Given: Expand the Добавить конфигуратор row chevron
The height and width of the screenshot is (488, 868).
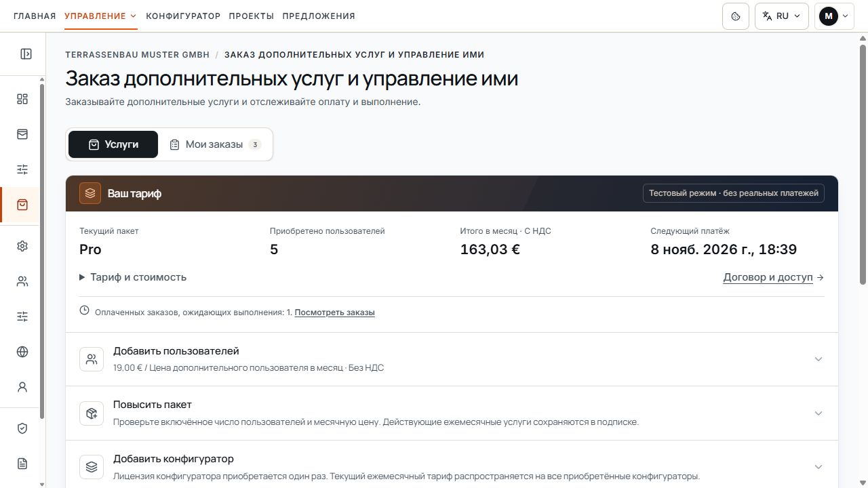Looking at the screenshot, I should coord(818,467).
